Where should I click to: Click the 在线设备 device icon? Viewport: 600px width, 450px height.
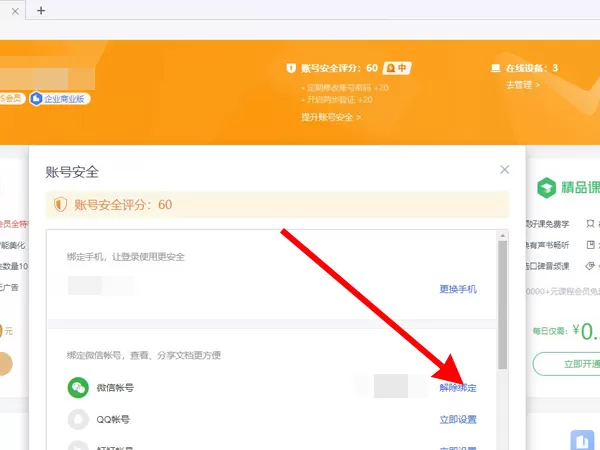coord(496,68)
